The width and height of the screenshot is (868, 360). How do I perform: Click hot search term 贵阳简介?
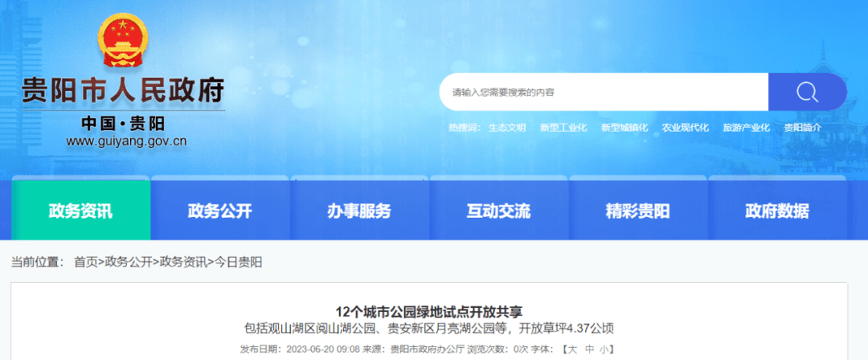point(803,128)
